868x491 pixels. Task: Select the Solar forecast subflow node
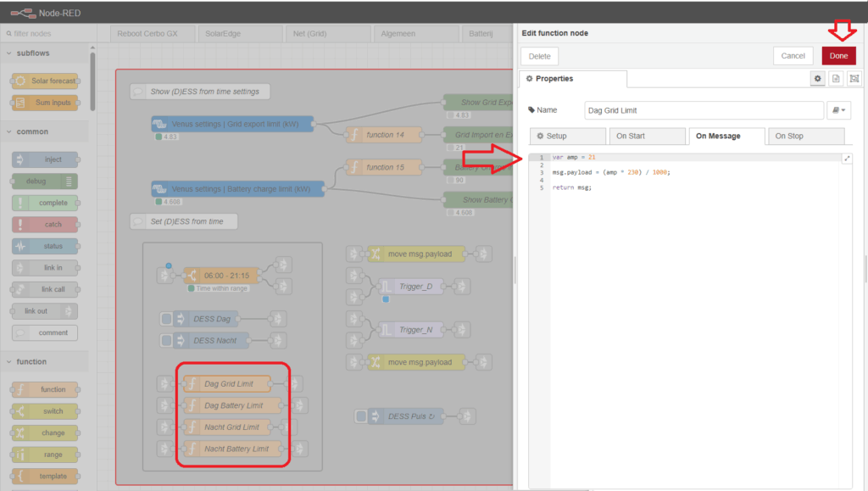point(46,81)
